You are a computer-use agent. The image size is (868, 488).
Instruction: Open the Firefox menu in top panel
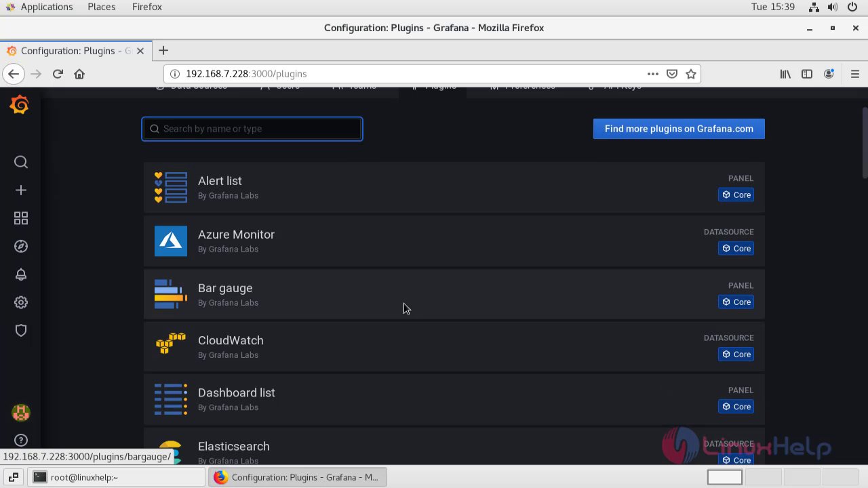coord(146,7)
